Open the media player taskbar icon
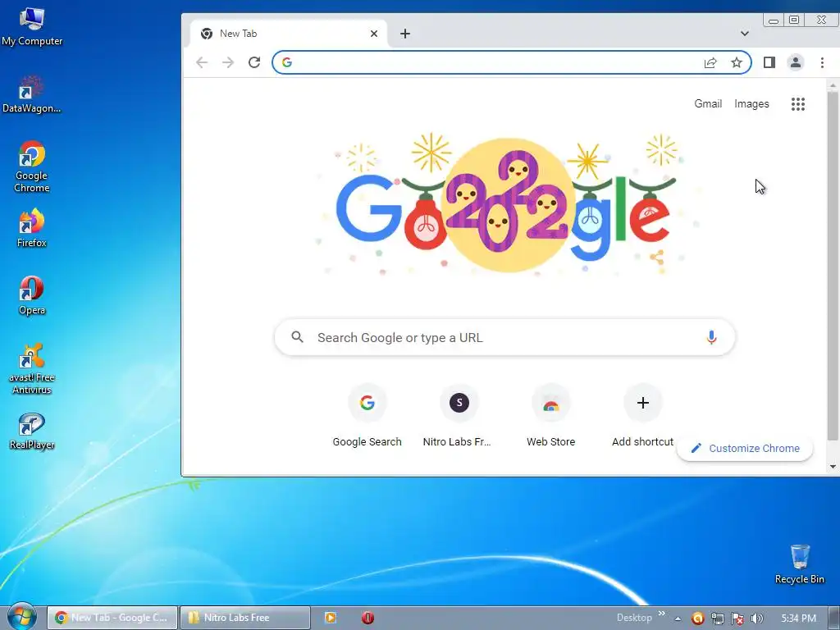The height and width of the screenshot is (630, 840). click(x=331, y=618)
